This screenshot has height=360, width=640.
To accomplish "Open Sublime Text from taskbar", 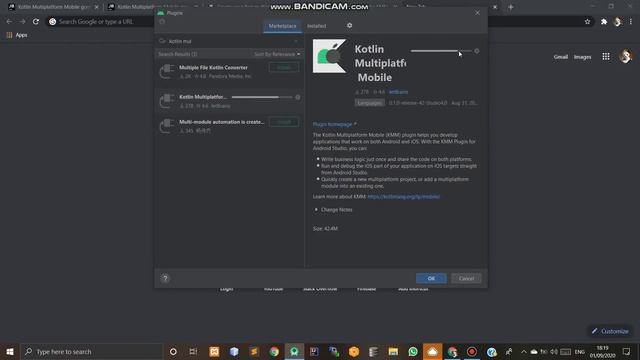I will pos(254,351).
